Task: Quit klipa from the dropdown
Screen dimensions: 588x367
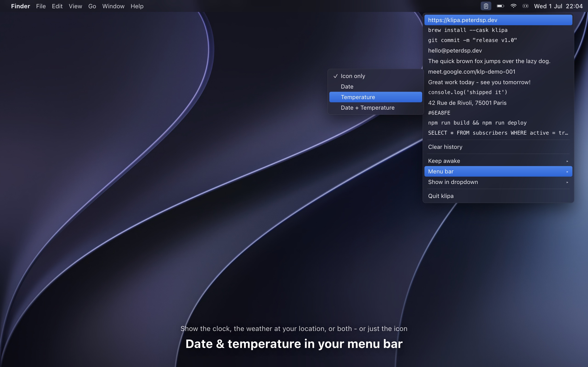Action: click(498, 196)
